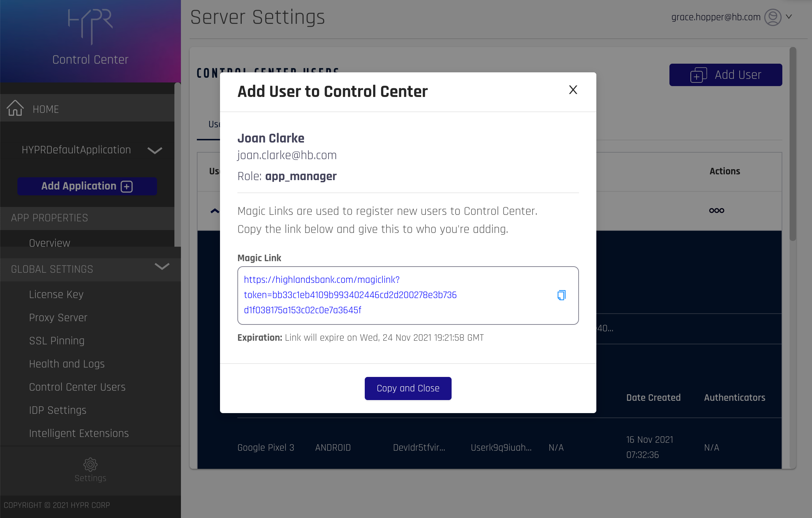The width and height of the screenshot is (812, 518).
Task: Open License Key settings
Action: coord(56,294)
